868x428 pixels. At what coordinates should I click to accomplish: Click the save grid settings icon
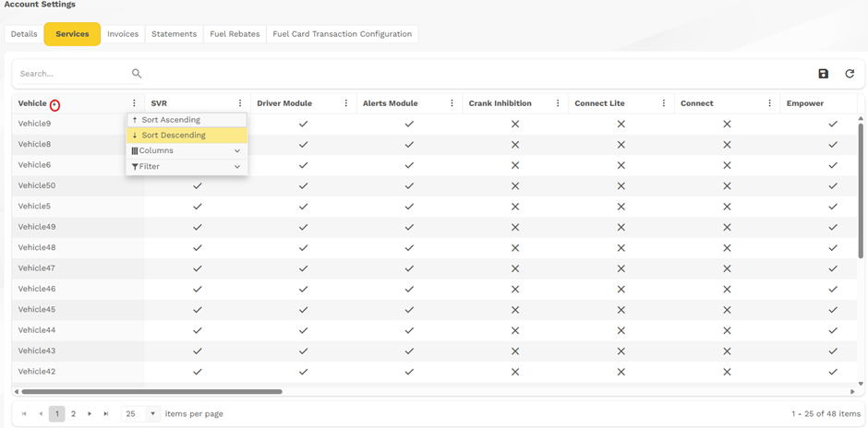tap(823, 74)
